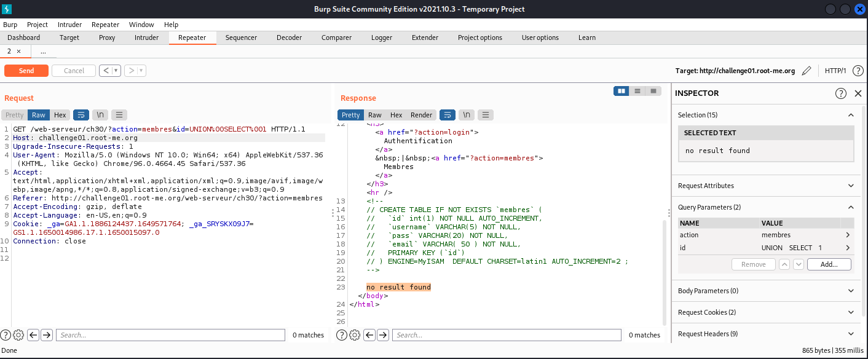Click the Remove query parameter button
The height and width of the screenshot is (359, 868).
(x=754, y=264)
